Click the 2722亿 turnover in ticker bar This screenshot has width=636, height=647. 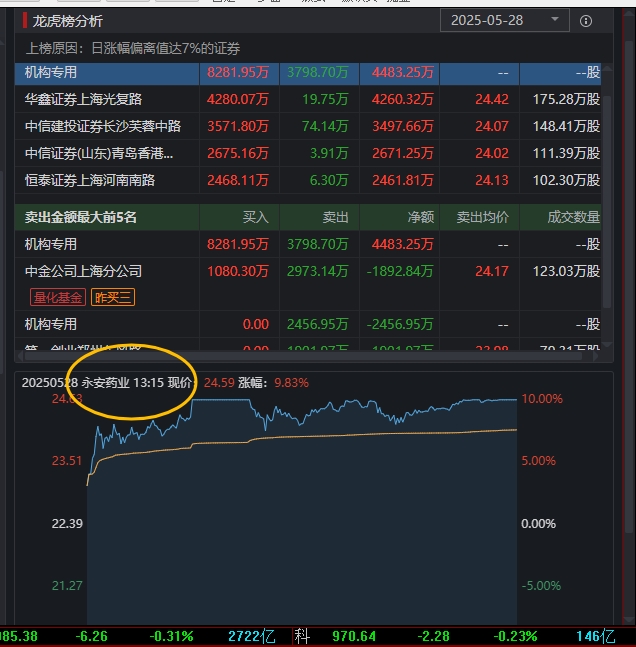(252, 636)
